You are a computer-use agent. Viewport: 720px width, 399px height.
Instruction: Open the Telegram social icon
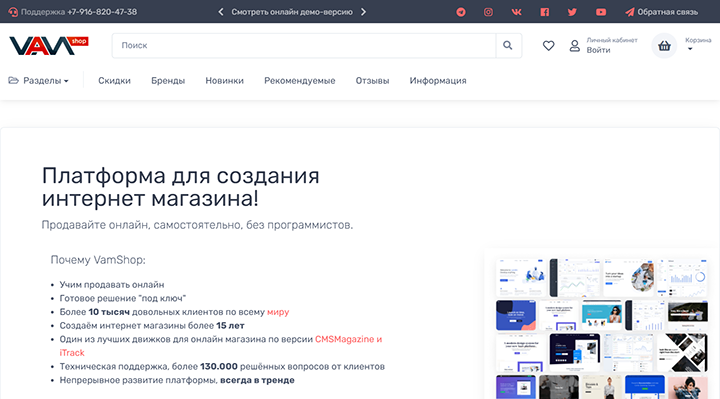coord(461,12)
